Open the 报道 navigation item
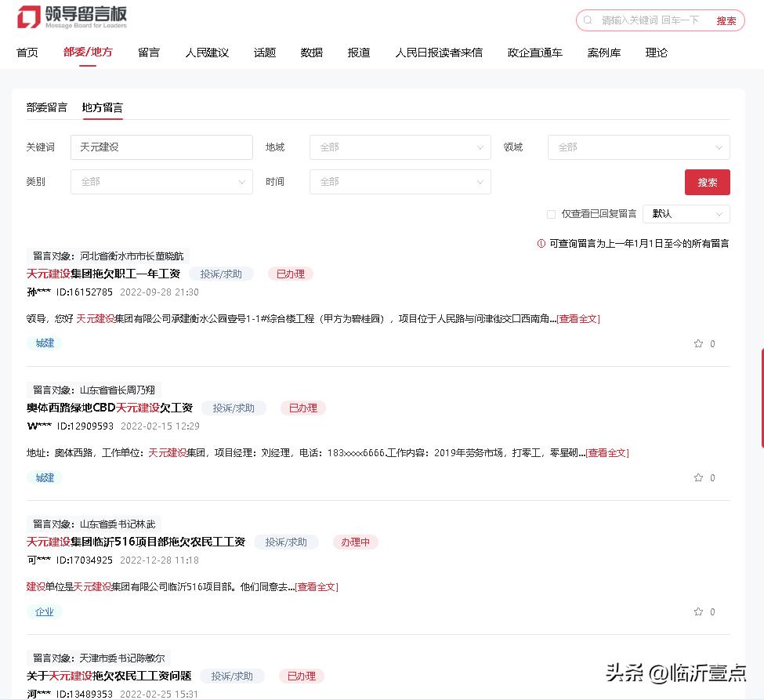The image size is (764, 700). coord(359,53)
